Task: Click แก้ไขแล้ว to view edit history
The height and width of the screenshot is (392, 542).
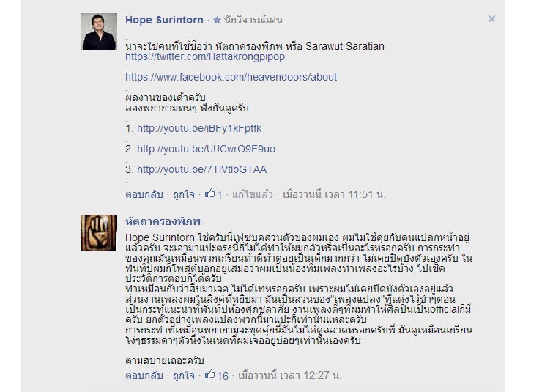Action: (253, 195)
